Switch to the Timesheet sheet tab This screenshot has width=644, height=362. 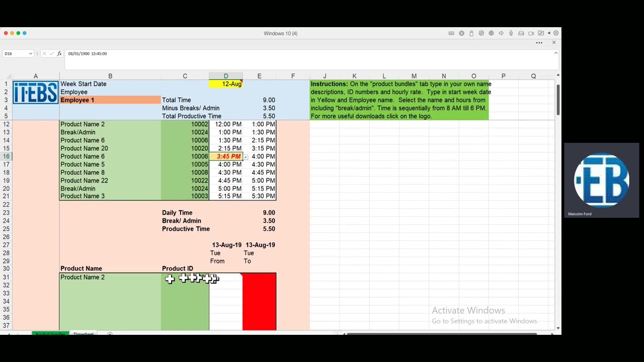coord(83,334)
